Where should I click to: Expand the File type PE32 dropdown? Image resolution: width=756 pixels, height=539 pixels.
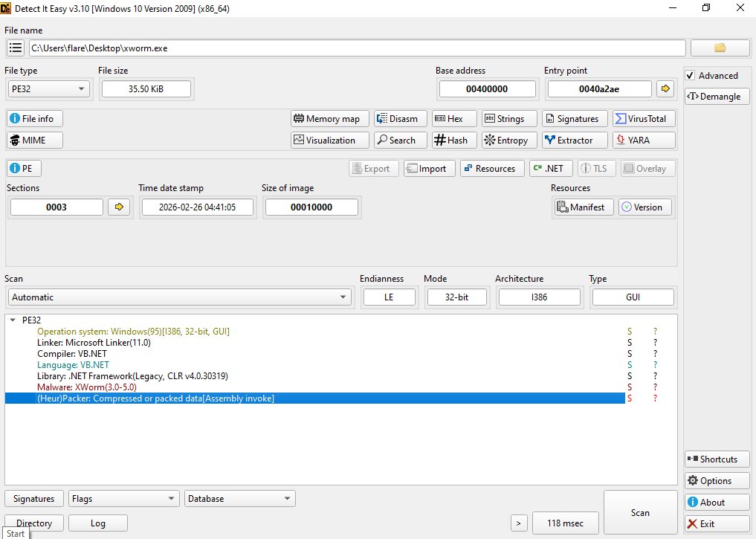[48, 89]
